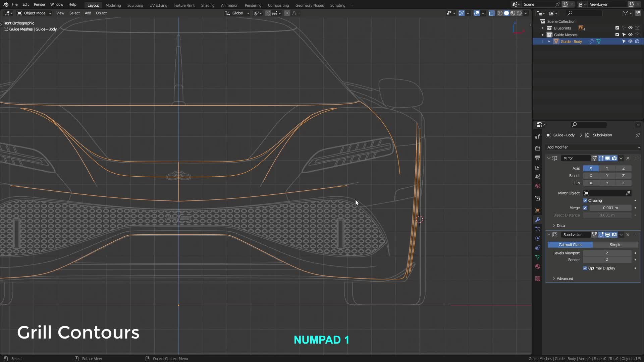Create a new collection in the outliner

coord(638,13)
